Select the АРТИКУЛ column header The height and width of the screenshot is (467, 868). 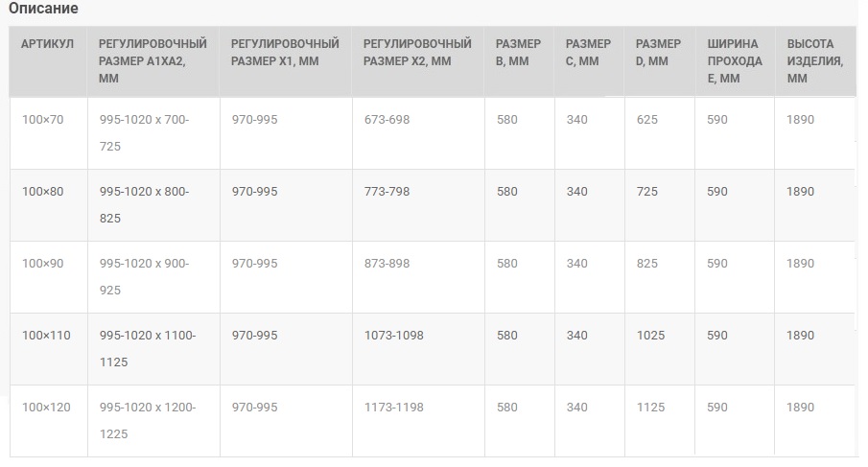tap(47, 44)
